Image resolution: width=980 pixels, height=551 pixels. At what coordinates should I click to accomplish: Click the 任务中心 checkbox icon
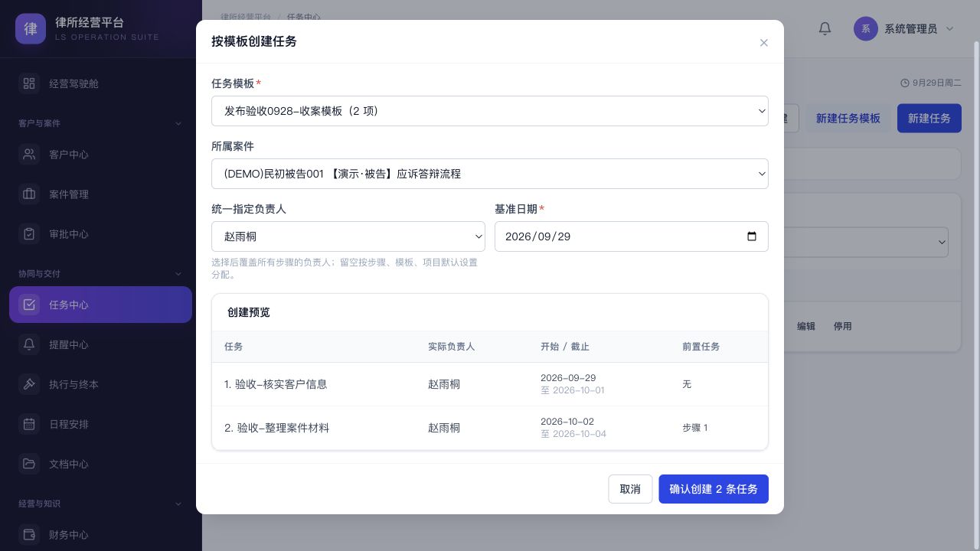29,305
